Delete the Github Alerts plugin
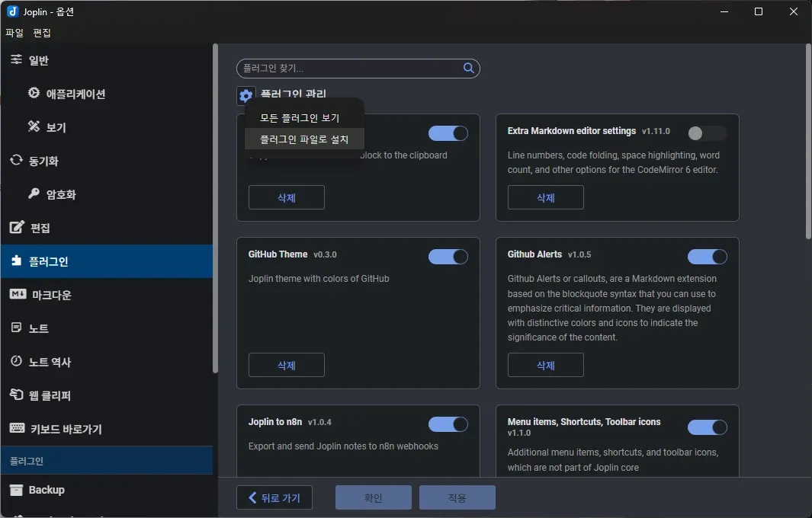 point(545,366)
